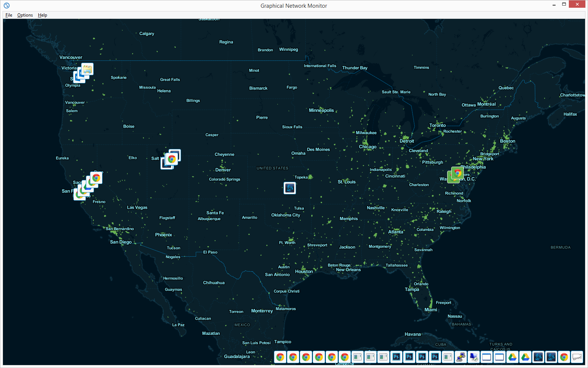Click the Oklahoma City label on the map
Viewport: 588px width, 368px height.
point(286,215)
